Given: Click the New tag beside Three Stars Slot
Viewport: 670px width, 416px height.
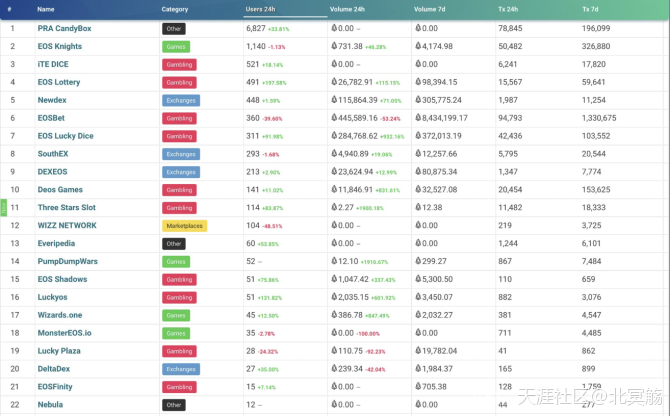Looking at the screenshot, I should point(3,208).
